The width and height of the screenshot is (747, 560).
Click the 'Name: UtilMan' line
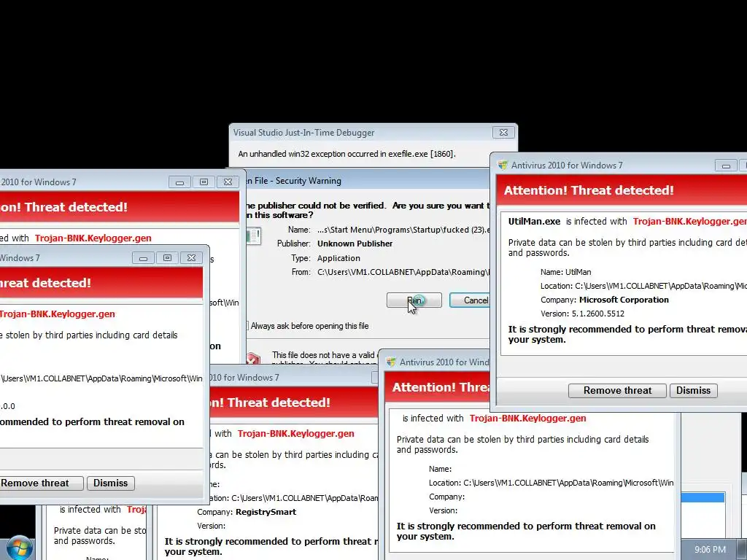tap(565, 272)
